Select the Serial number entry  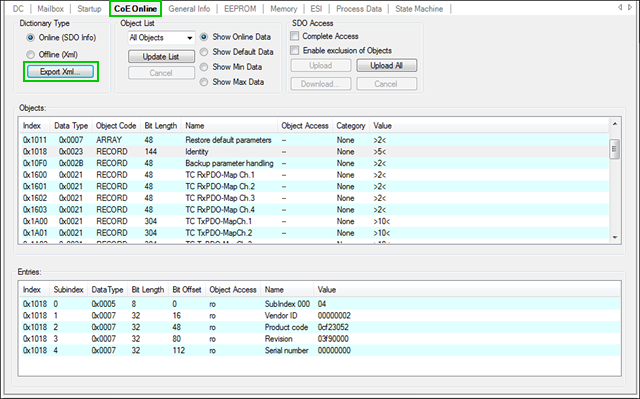pyautogui.click(x=320, y=350)
